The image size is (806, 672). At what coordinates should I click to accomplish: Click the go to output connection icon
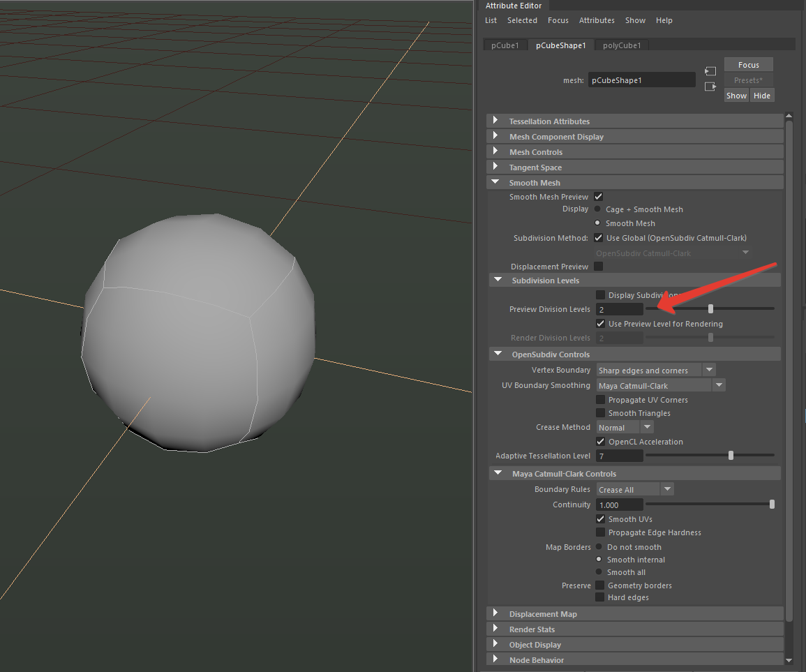(x=710, y=87)
